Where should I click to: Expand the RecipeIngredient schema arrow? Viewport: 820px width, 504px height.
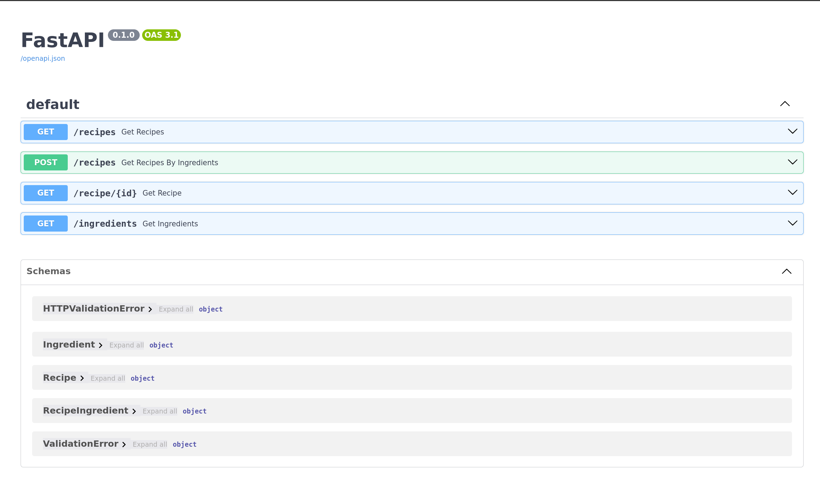(134, 411)
